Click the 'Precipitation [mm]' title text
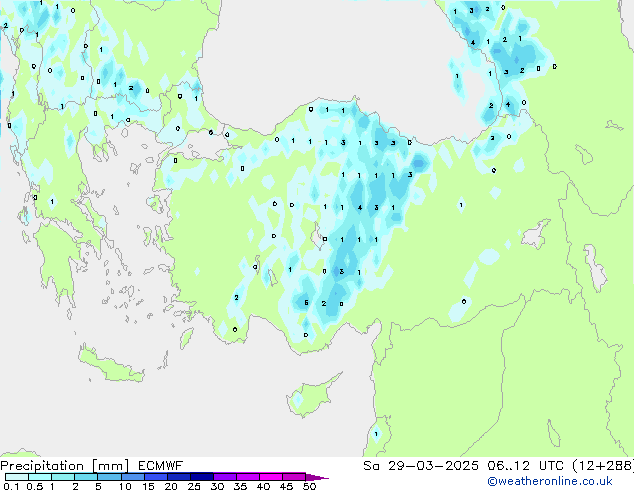The height and width of the screenshot is (490, 634). point(65,466)
